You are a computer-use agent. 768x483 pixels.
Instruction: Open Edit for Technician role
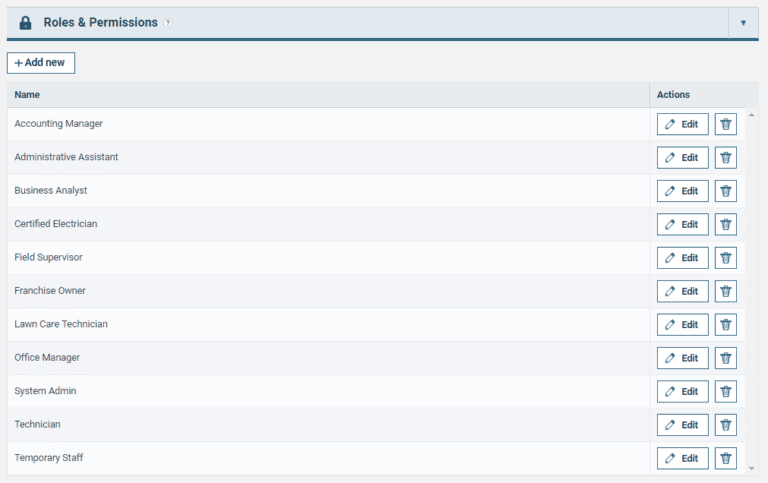pyautogui.click(x=682, y=425)
